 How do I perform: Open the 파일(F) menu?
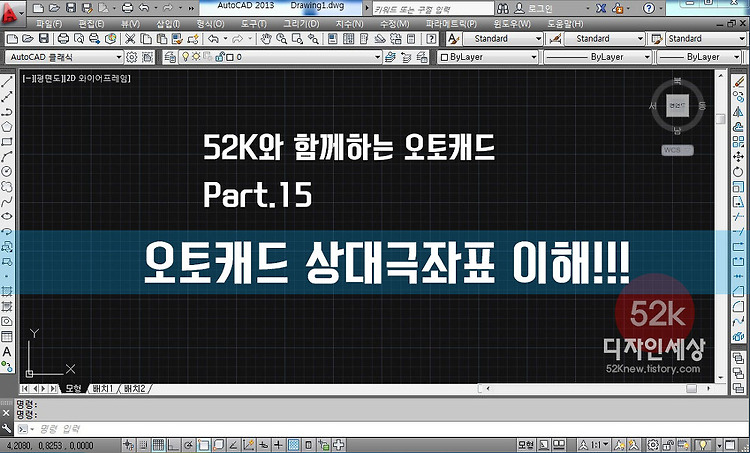49,24
